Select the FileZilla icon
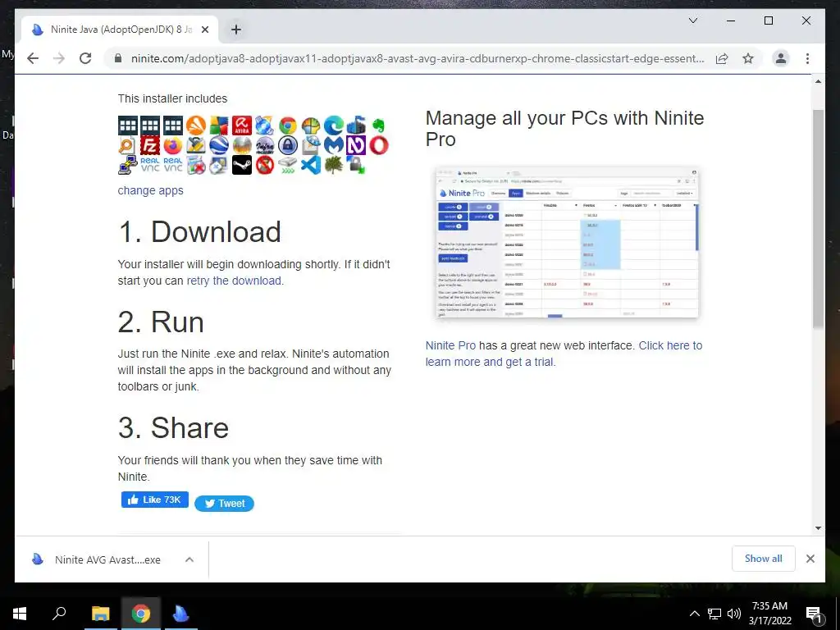Viewport: 840px width, 630px height. tap(150, 145)
